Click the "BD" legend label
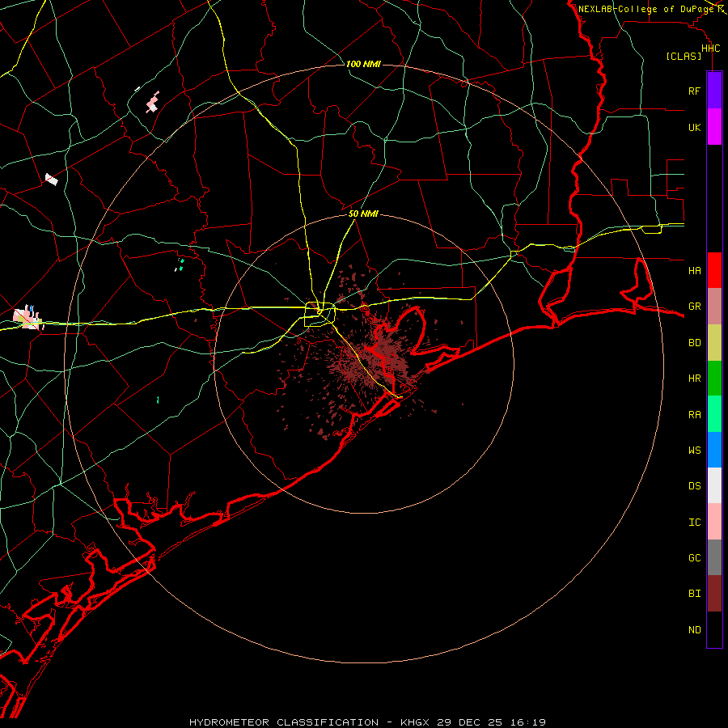Screen dimensions: 728x728 coord(694,343)
